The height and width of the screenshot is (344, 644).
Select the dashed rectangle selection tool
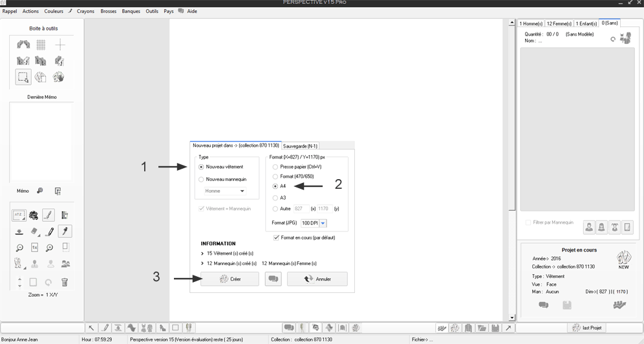(23, 77)
